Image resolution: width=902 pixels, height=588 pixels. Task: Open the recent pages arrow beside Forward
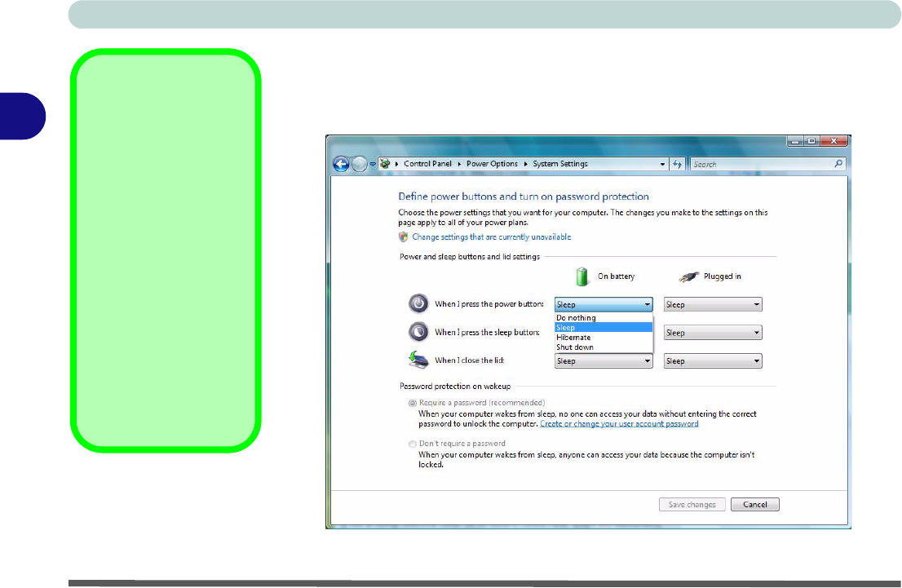pos(372,164)
